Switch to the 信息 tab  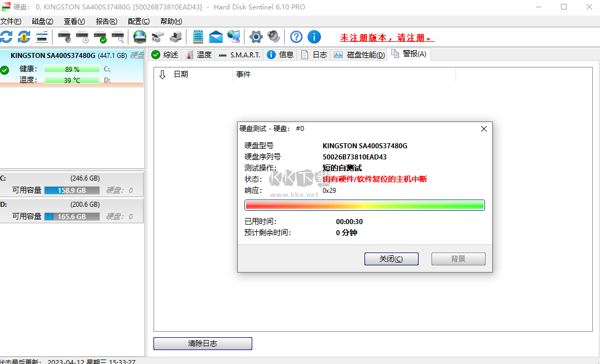pyautogui.click(x=281, y=55)
